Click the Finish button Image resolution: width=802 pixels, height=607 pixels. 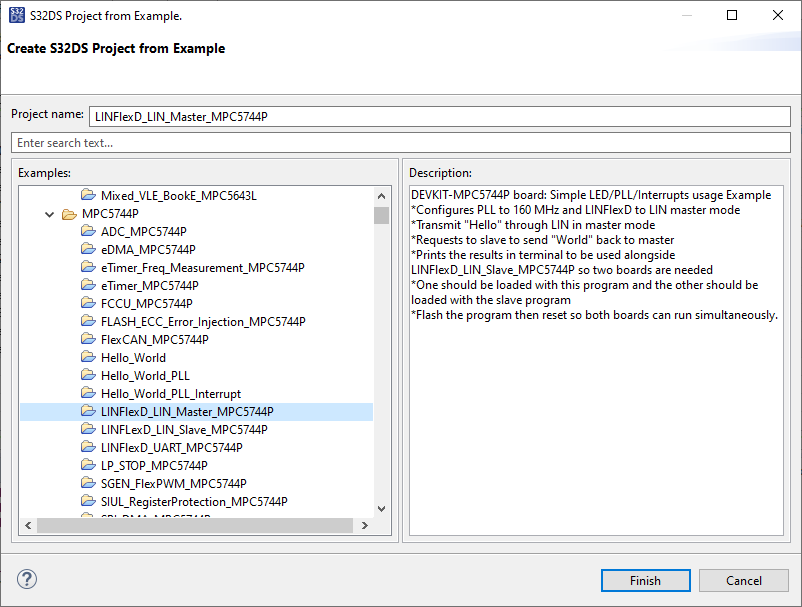point(645,580)
